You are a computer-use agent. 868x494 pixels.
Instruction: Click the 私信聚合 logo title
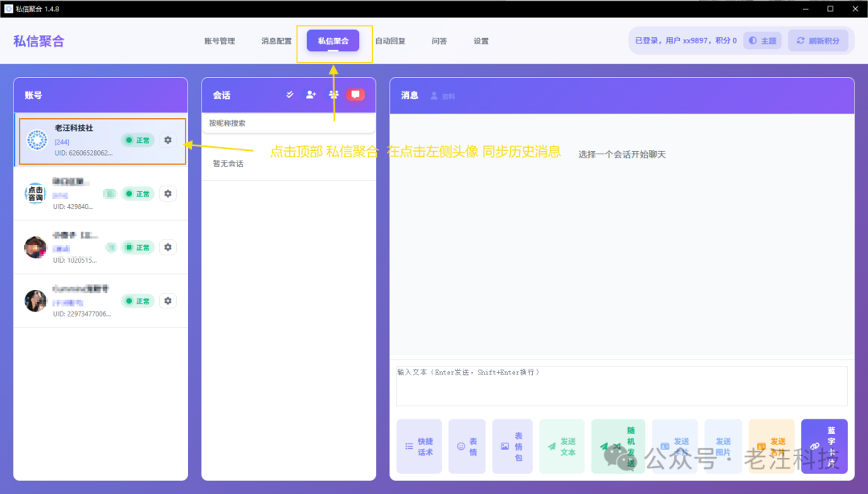click(39, 42)
